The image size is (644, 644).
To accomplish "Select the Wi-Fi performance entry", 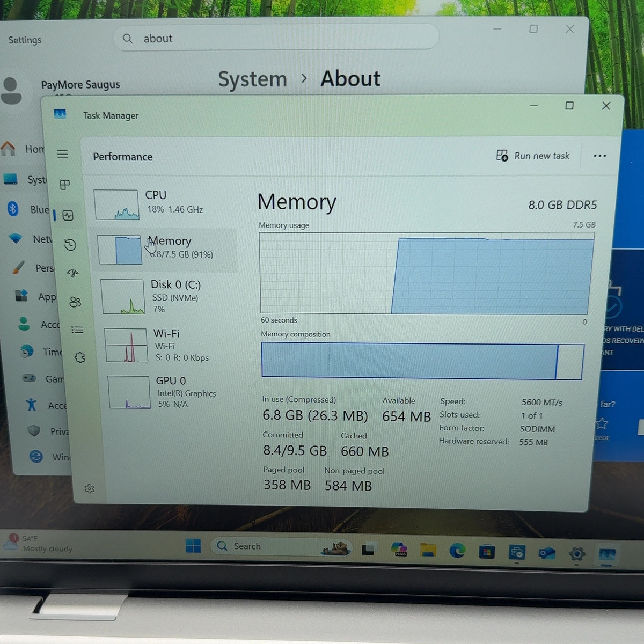I will tap(170, 345).
